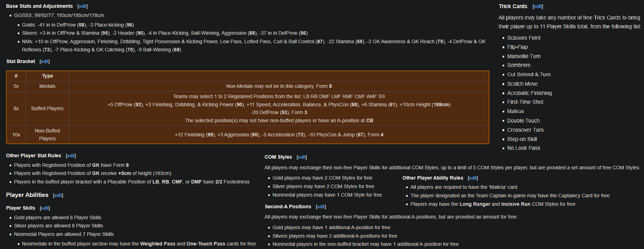Select Cut Behind & Turn entry
Image resolution: width=644 pixels, height=249 pixels.
(x=529, y=74)
